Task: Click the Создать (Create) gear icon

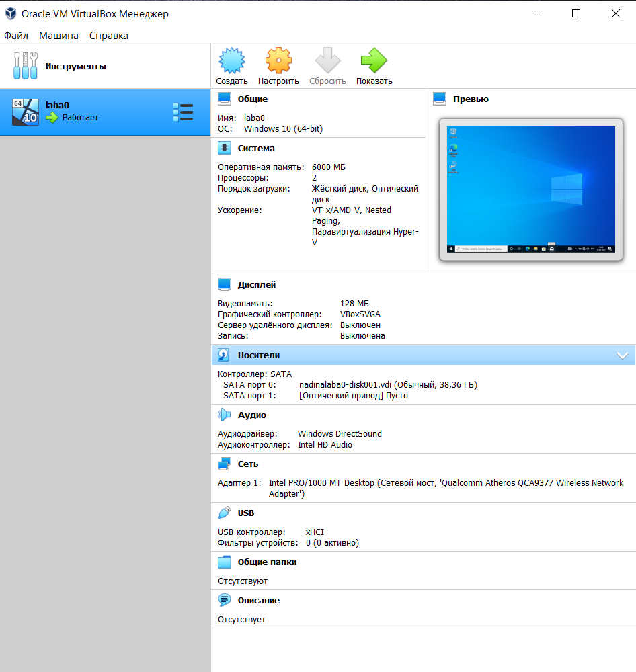Action: [x=231, y=60]
